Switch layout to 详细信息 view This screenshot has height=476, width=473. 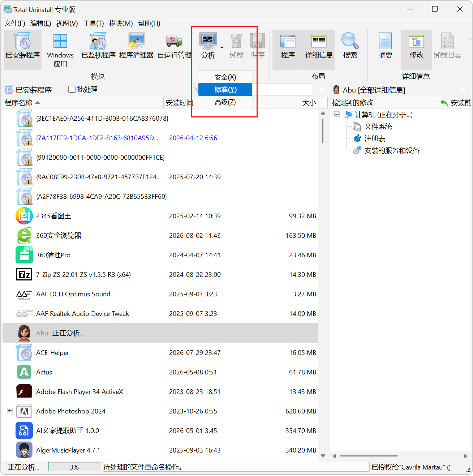319,50
